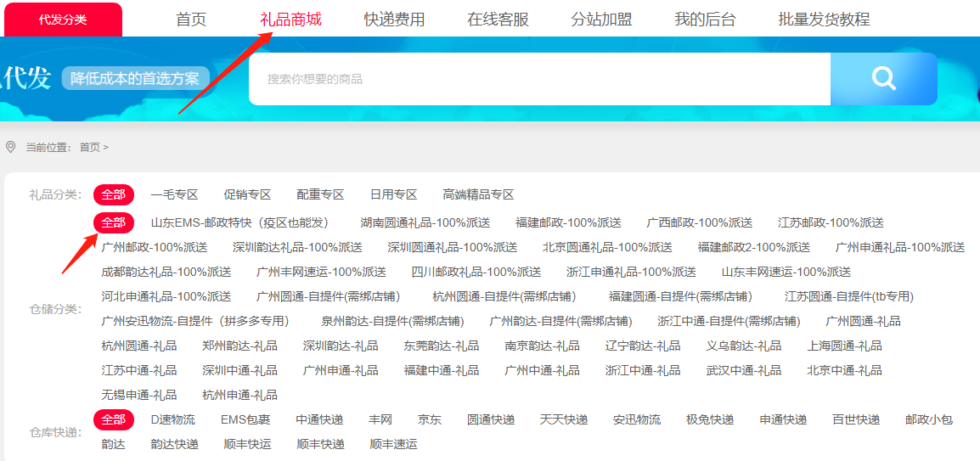Click the location pin icon beside 当前位置
The image size is (980, 461).
click(x=10, y=147)
